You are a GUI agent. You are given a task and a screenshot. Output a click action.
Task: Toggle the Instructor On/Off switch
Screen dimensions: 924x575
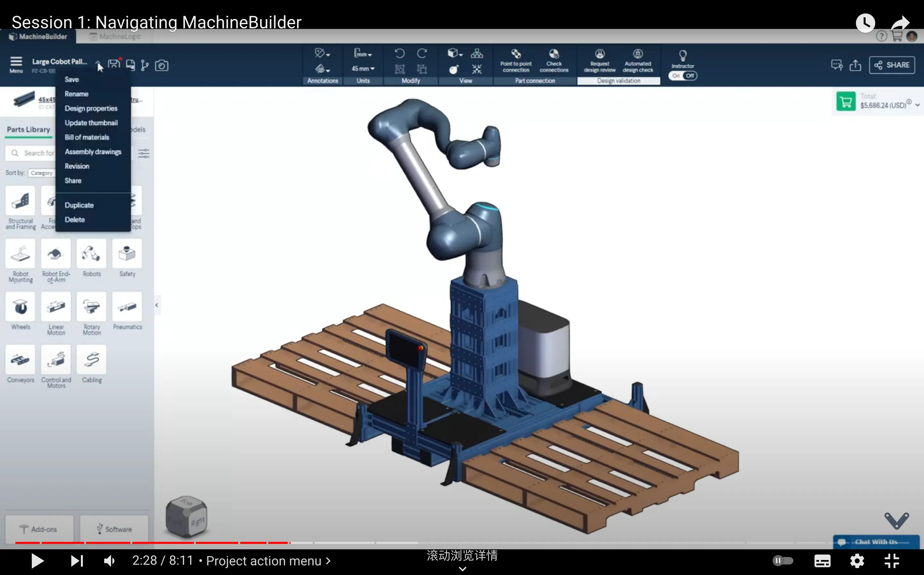pos(683,76)
